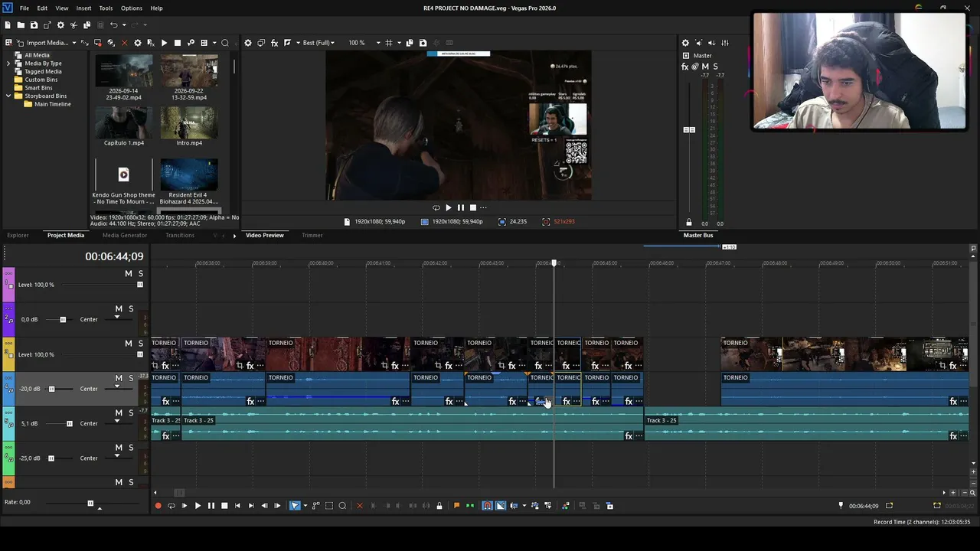Image resolution: width=980 pixels, height=551 pixels.
Task: Open Video FX in the preview toolbar
Action: pyautogui.click(x=275, y=43)
